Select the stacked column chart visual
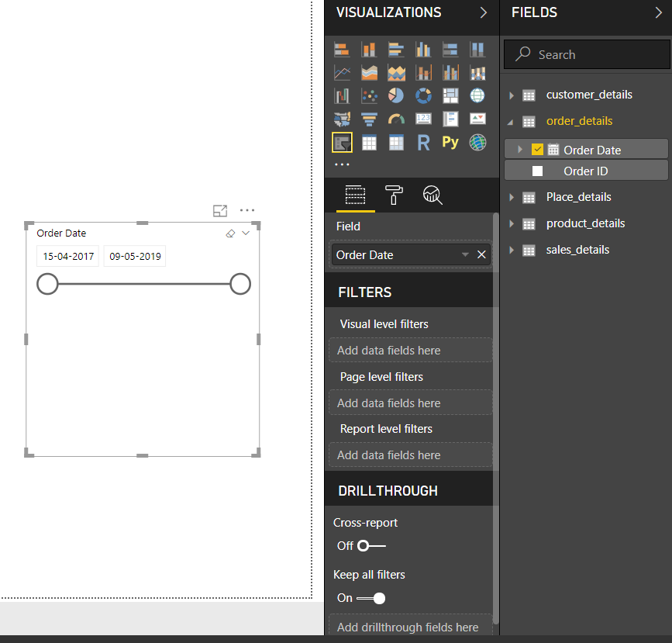 coord(369,50)
